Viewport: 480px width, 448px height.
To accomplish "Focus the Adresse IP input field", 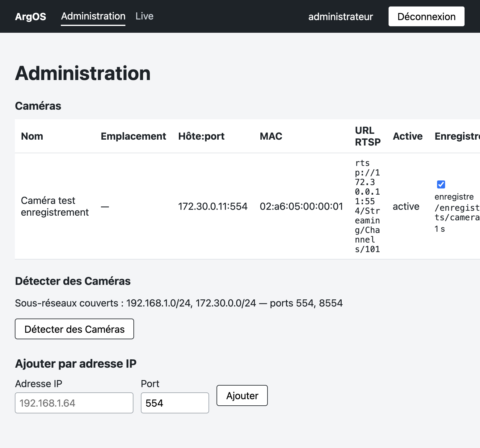I will pyautogui.click(x=74, y=403).
